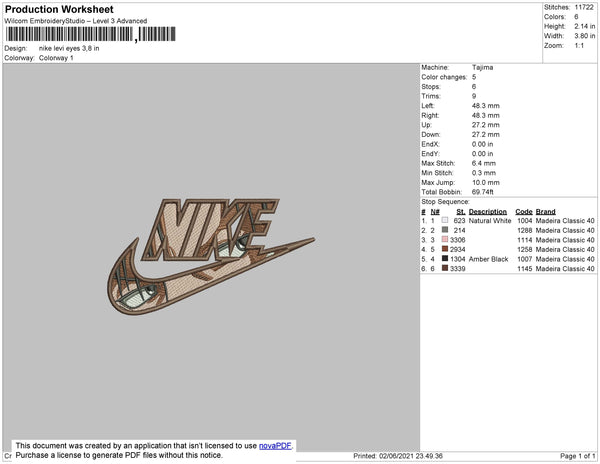
Task: Click the Max Stitch value 6.4 mm
Action: [x=484, y=163]
